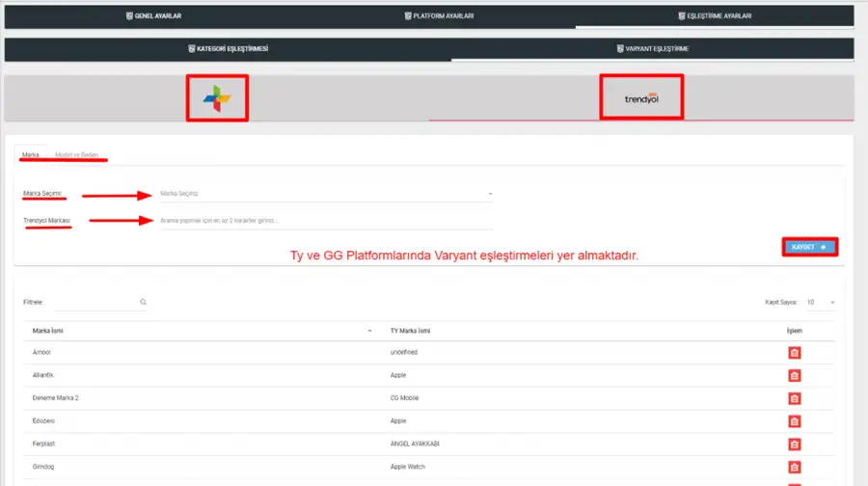Select the Ferplast cell
The height and width of the screenshot is (486, 868).
43,444
